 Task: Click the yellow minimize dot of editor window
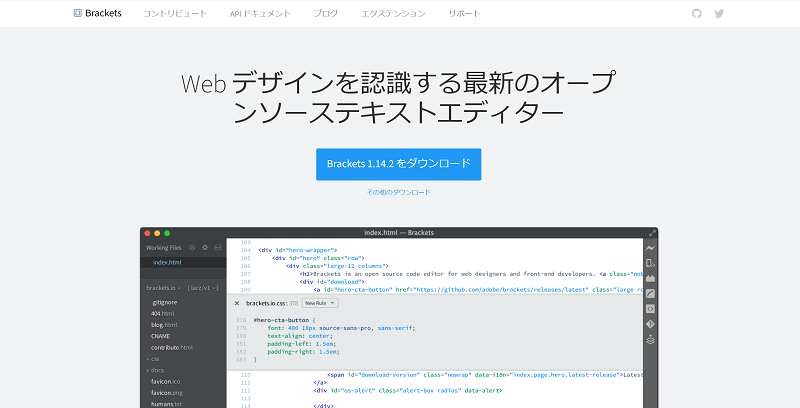pos(157,233)
